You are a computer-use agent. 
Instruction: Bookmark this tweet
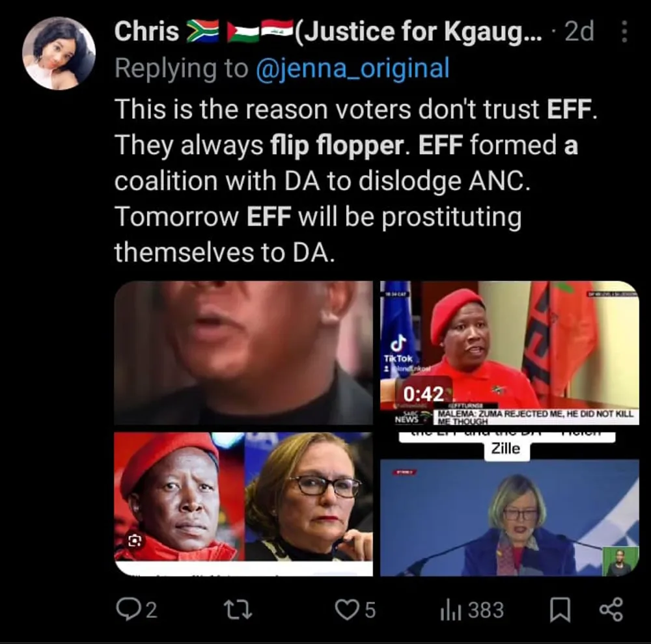click(x=560, y=610)
